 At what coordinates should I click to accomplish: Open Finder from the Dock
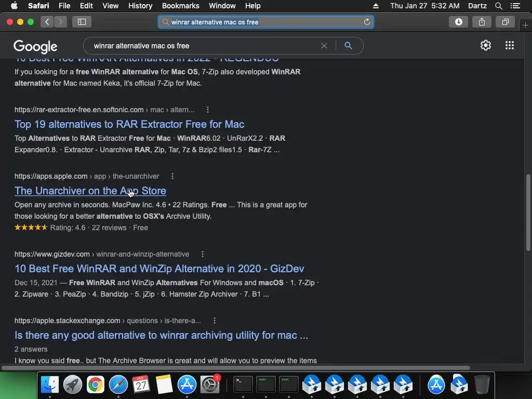(x=49, y=385)
